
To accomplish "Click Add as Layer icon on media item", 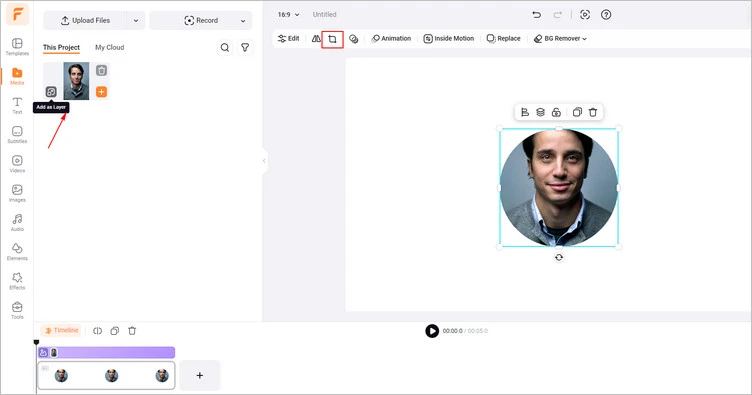I will tap(51, 92).
